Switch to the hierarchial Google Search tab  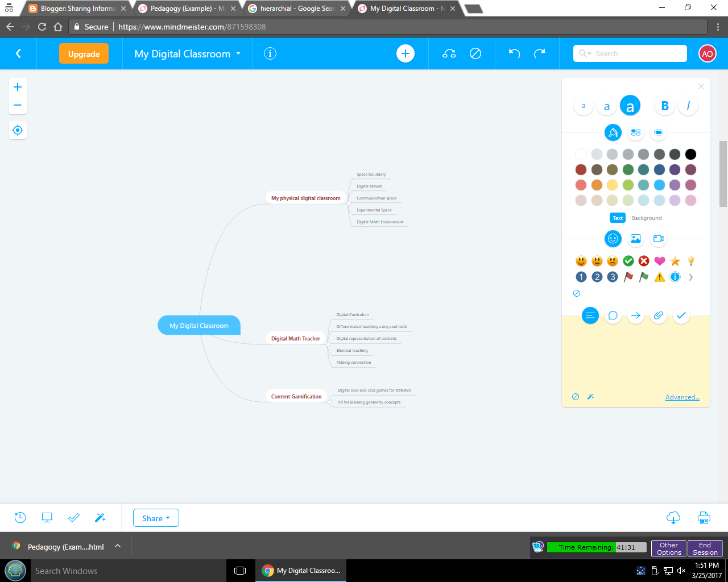click(x=296, y=9)
